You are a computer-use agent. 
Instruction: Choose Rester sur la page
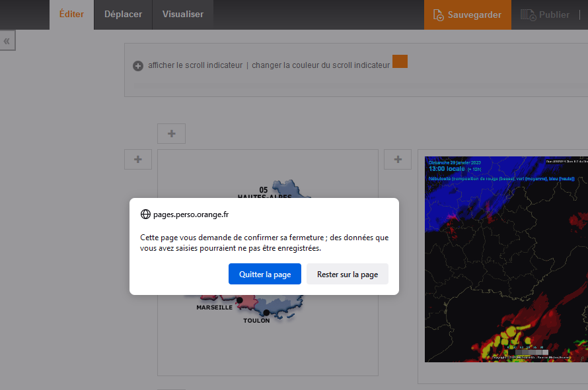(348, 274)
